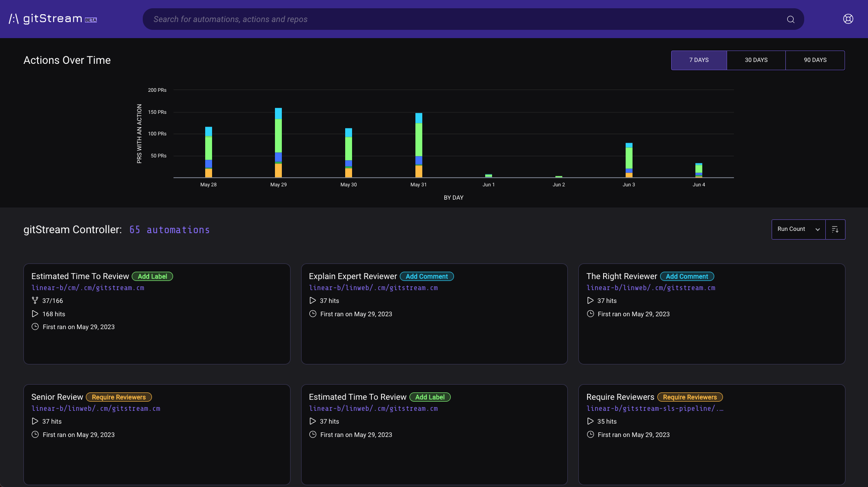
Task: Open repo link in Senior Review card
Action: (96, 409)
